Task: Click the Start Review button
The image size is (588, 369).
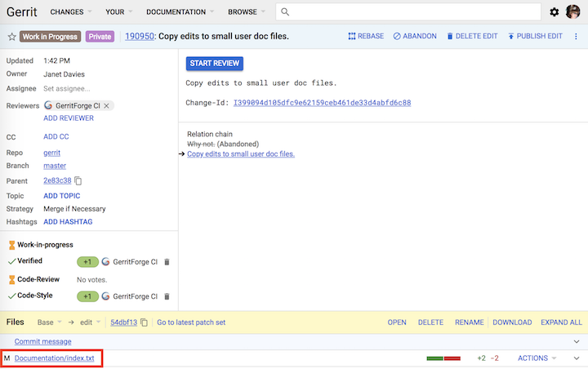Action: click(x=215, y=64)
